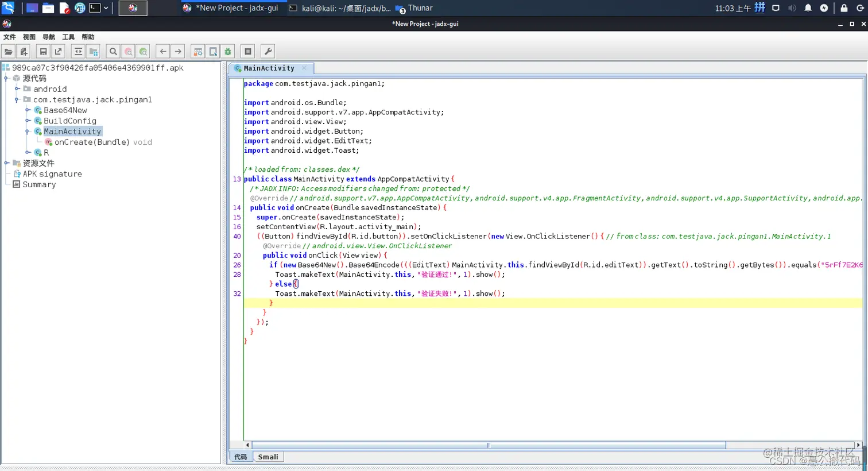Close the MainActivity editor tab
Viewport: 868px width, 471px height.
304,68
